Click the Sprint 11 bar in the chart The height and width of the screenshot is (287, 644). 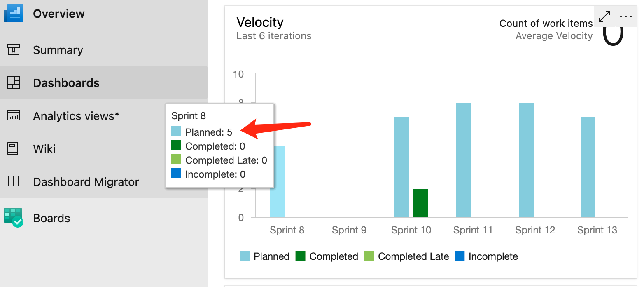tap(463, 161)
